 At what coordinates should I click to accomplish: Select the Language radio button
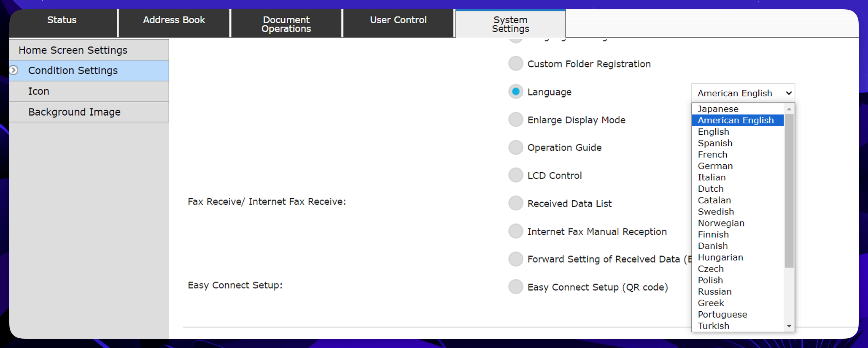pos(515,92)
